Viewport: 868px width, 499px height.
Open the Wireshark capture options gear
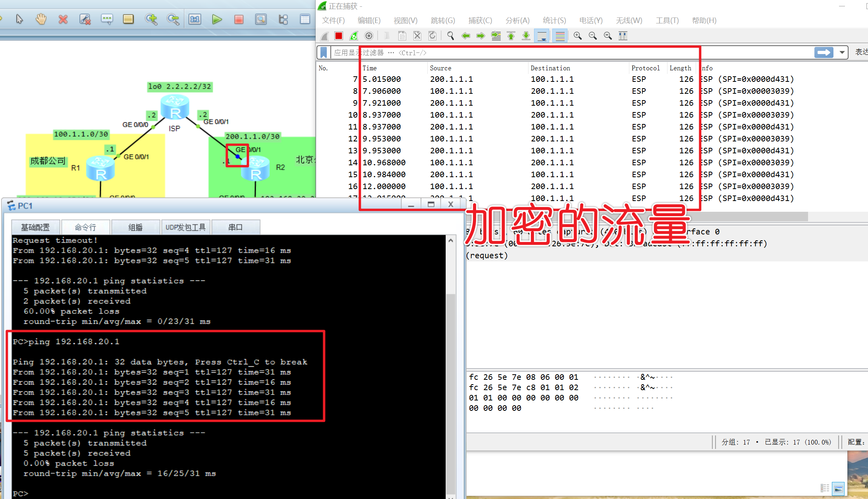[369, 36]
